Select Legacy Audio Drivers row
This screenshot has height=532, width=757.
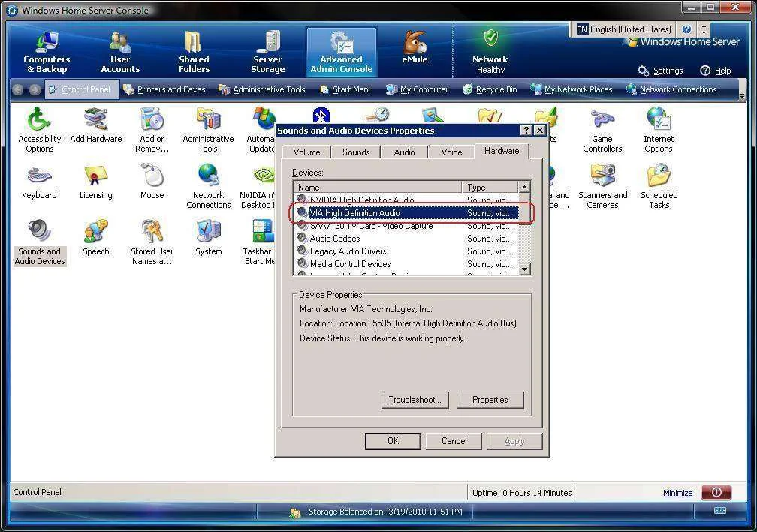point(406,251)
